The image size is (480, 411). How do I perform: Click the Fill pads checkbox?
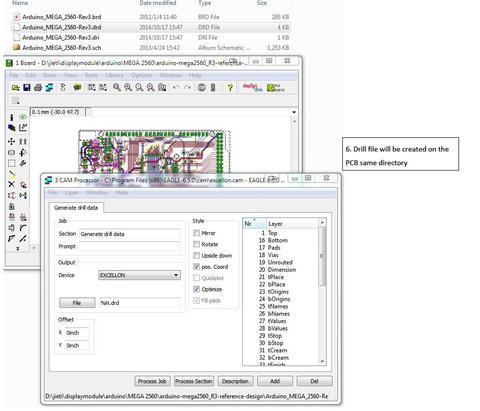pyautogui.click(x=197, y=301)
